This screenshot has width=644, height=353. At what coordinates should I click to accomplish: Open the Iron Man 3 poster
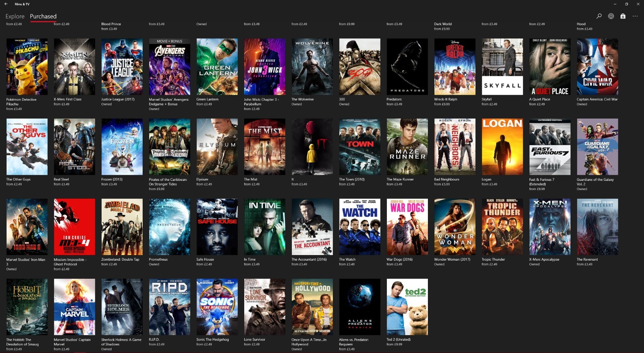coord(27,227)
